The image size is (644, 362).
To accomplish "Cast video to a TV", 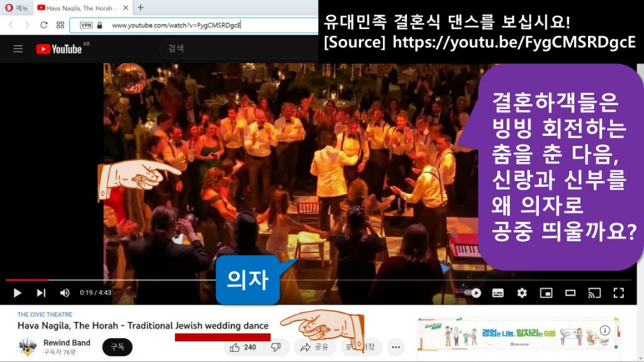I will pos(594,293).
